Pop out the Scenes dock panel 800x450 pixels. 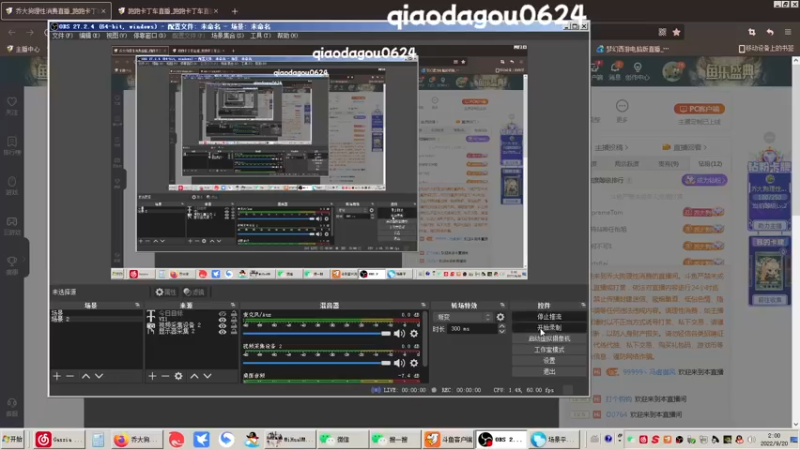137,305
